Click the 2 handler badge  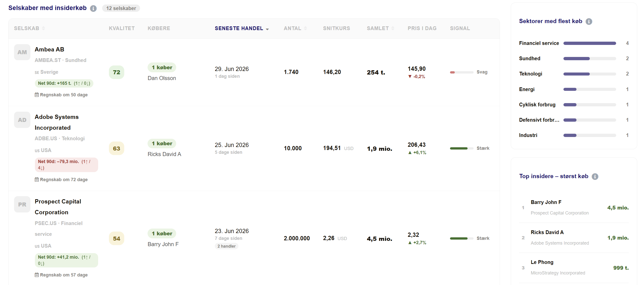(x=226, y=246)
